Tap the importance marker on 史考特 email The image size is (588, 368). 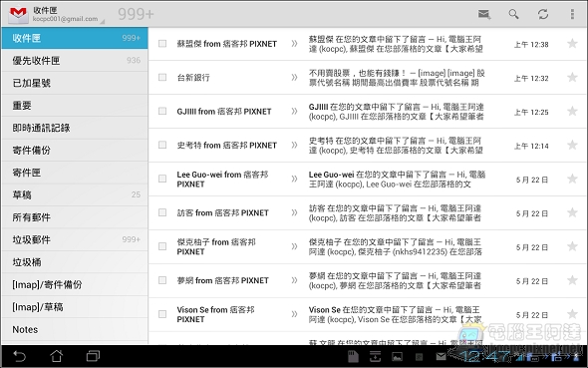[x=294, y=145]
